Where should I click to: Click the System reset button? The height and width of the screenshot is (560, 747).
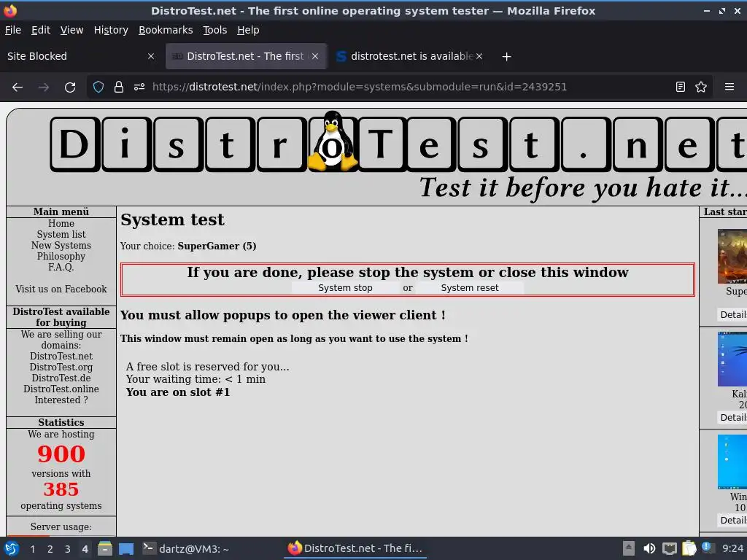pos(470,287)
